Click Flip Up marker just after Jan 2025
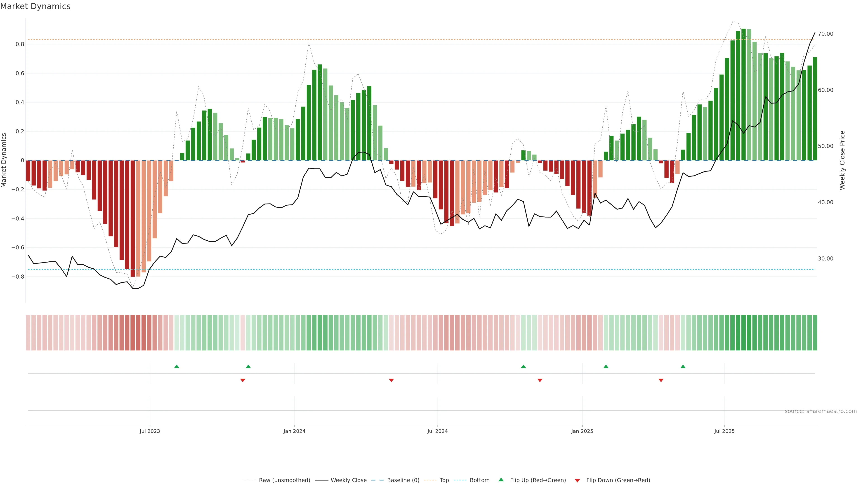 point(606,366)
